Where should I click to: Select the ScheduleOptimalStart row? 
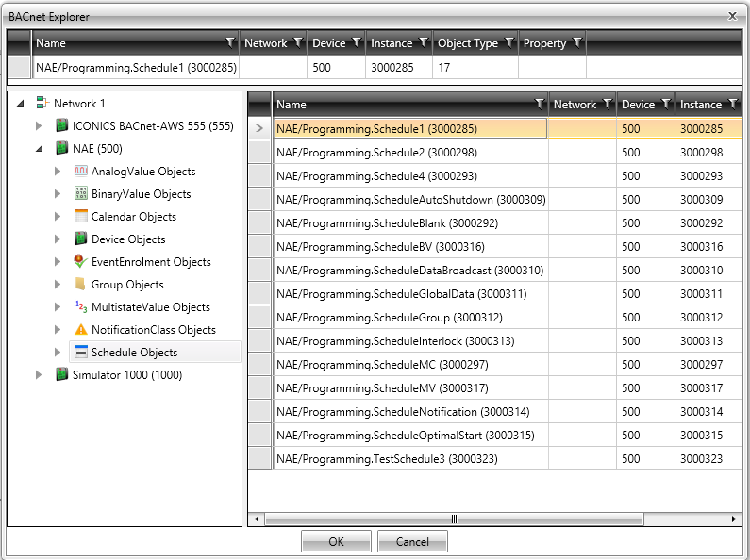406,436
